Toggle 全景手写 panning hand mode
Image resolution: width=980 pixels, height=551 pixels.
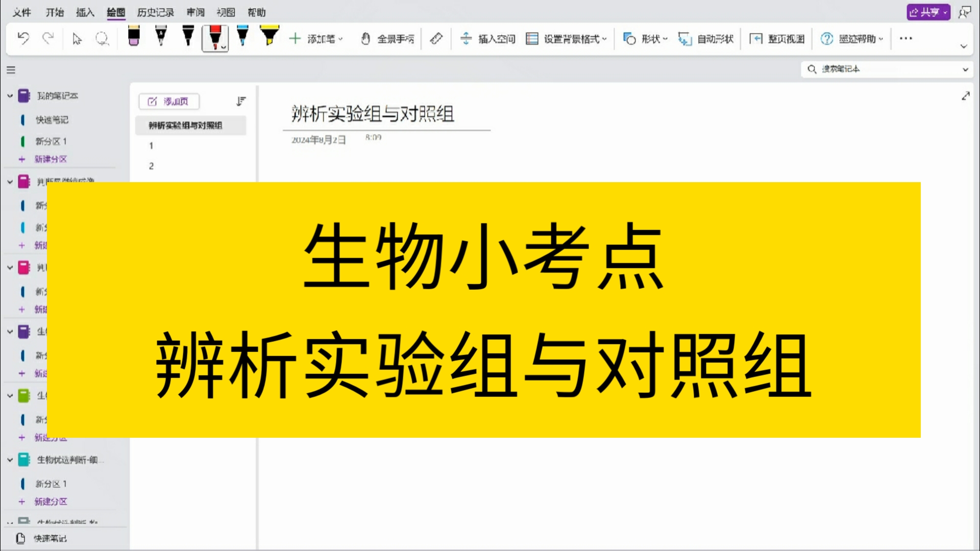click(x=387, y=39)
